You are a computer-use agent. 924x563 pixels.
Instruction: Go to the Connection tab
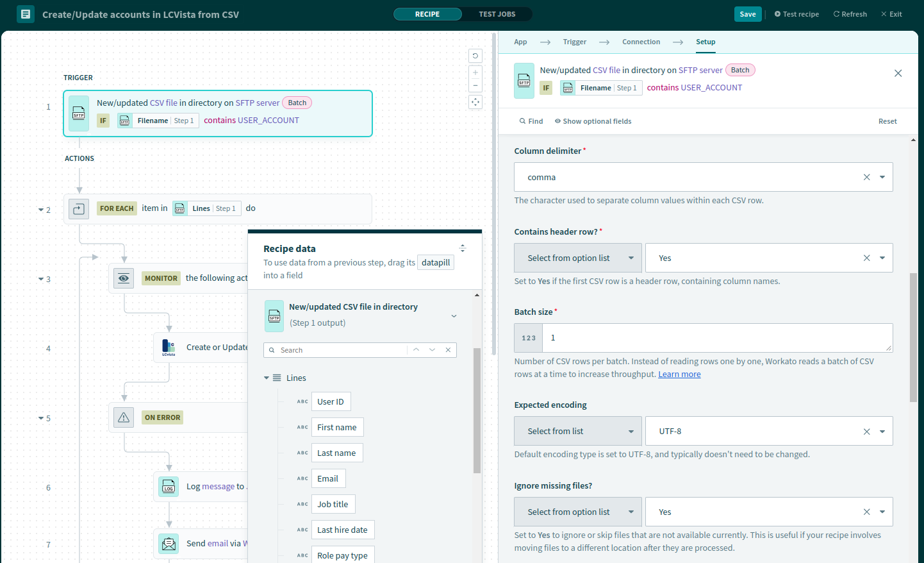641,42
